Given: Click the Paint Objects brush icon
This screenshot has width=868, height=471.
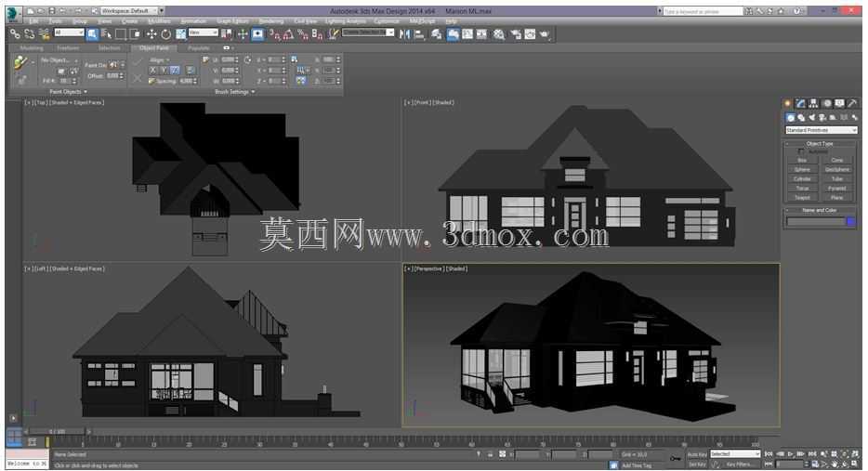Looking at the screenshot, I should click(21, 62).
